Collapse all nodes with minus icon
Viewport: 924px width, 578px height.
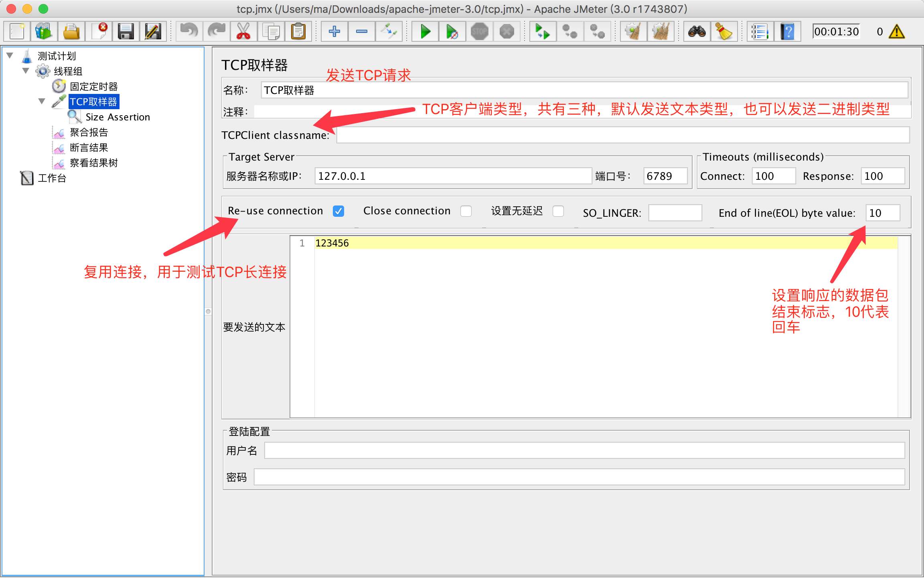tap(362, 31)
